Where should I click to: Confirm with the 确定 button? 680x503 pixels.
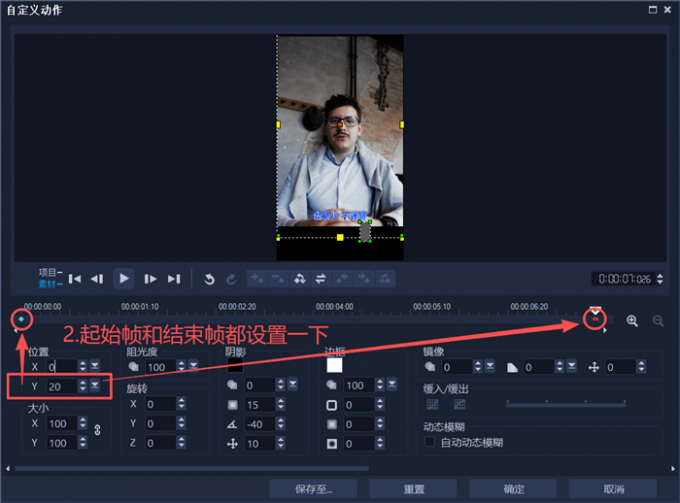click(x=513, y=489)
